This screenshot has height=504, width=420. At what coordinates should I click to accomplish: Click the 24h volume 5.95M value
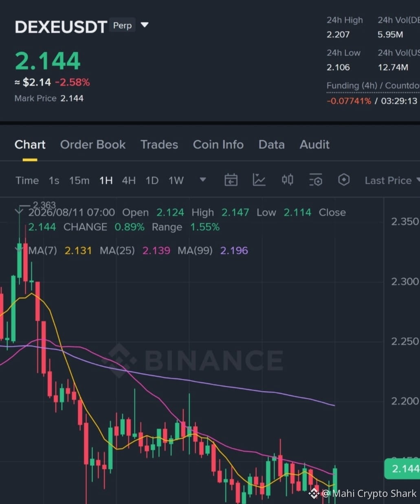[390, 35]
